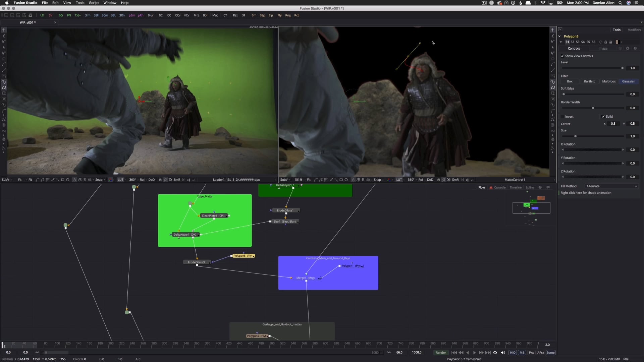Image resolution: width=644 pixels, height=362 pixels.
Task: Add a Rectangle mask via Rct
Action: click(297, 15)
